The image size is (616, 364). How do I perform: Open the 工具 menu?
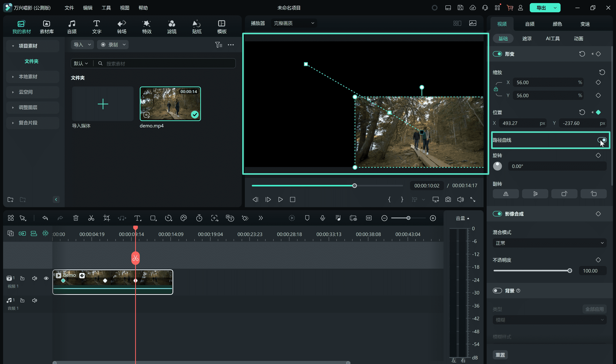106,8
